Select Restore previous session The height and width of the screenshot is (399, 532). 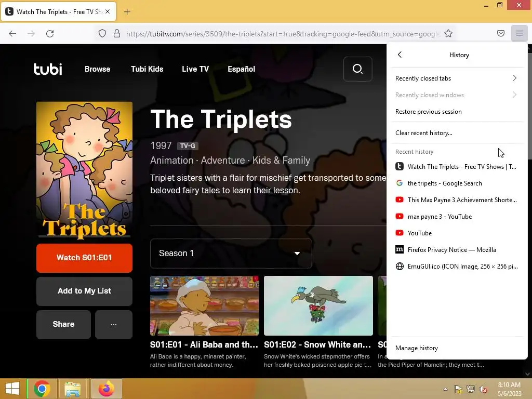(x=457, y=112)
